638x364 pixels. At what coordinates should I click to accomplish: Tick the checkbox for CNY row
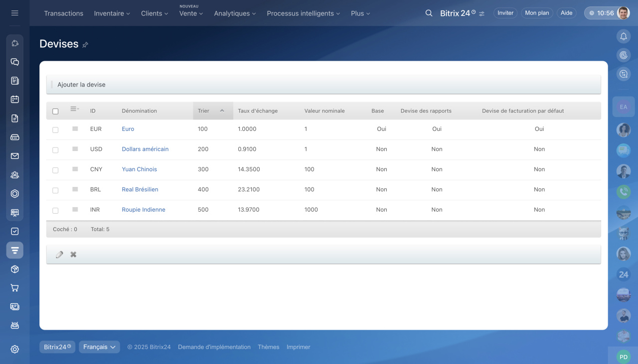coord(55,170)
